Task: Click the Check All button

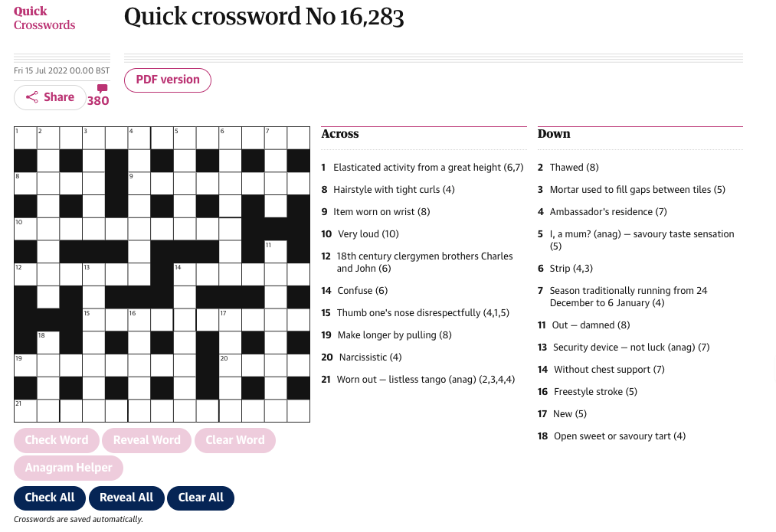Action: [x=50, y=498]
